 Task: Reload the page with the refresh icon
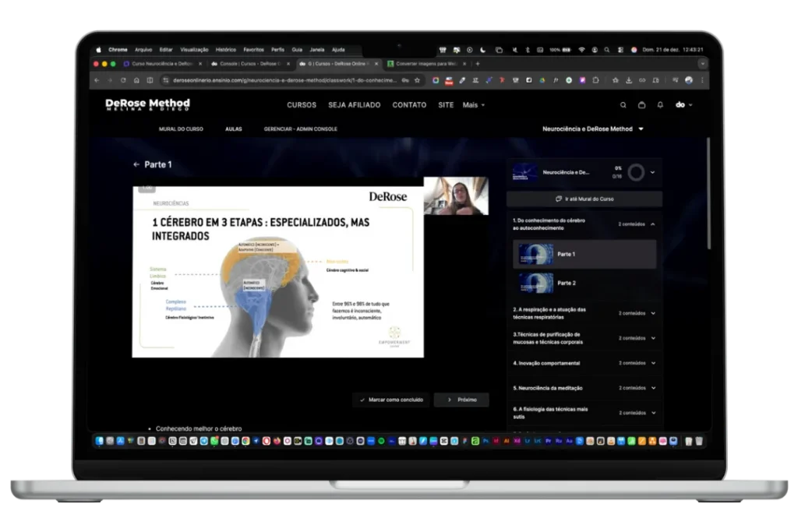pos(123,80)
